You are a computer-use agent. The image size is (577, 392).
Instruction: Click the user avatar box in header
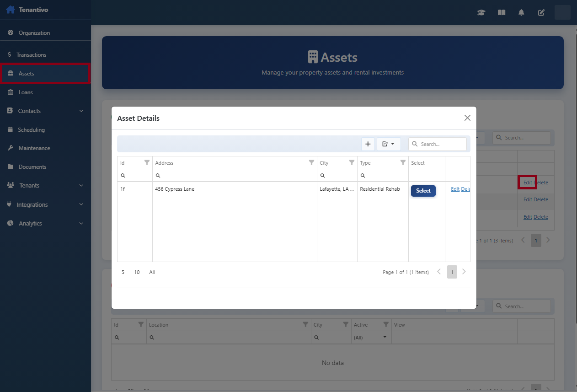(562, 12)
